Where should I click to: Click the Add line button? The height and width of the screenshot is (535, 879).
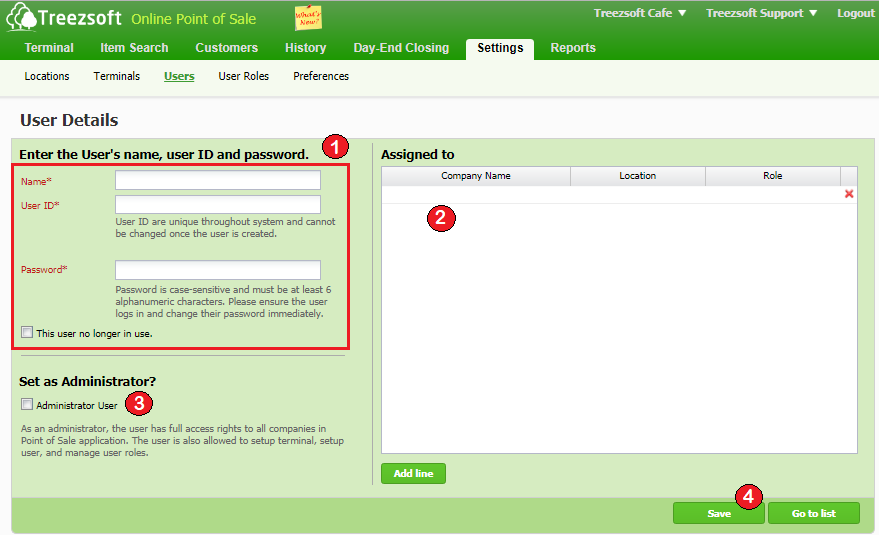[413, 473]
